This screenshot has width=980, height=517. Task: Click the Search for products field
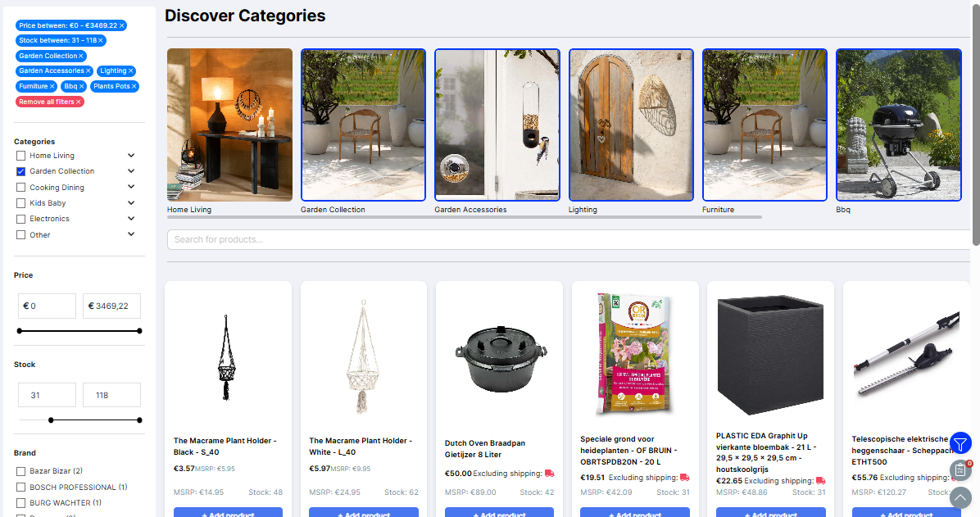(x=569, y=239)
